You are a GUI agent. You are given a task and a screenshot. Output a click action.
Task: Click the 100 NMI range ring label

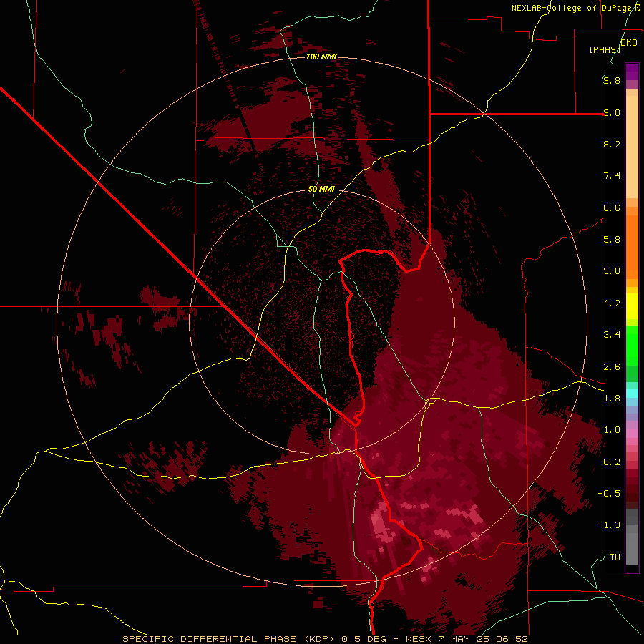coord(321,57)
